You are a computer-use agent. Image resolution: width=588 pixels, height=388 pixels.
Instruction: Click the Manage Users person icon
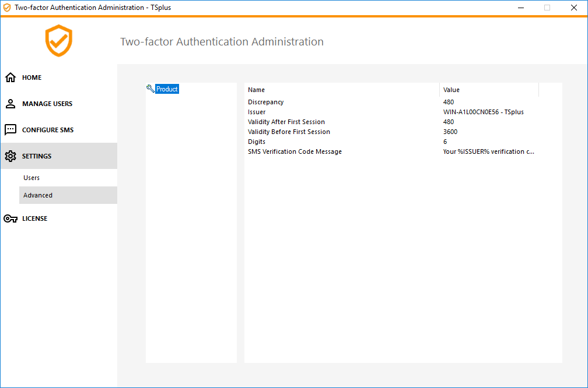point(10,103)
